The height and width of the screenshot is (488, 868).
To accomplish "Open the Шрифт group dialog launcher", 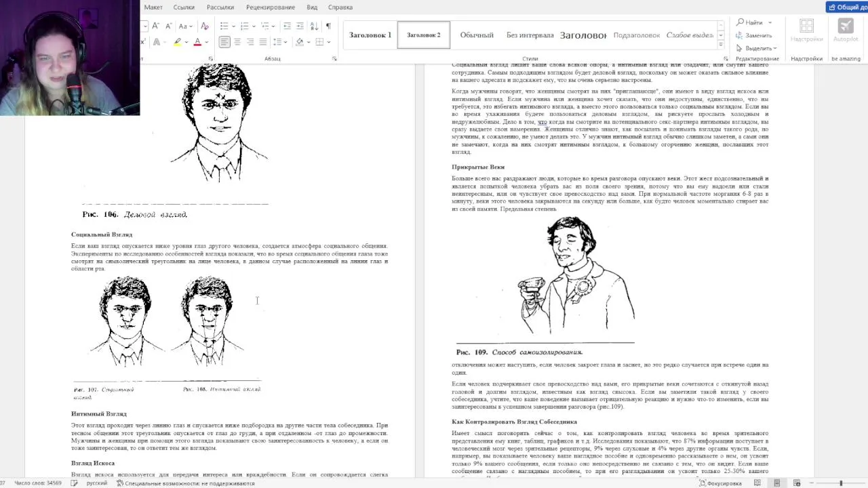I will 210,59.
